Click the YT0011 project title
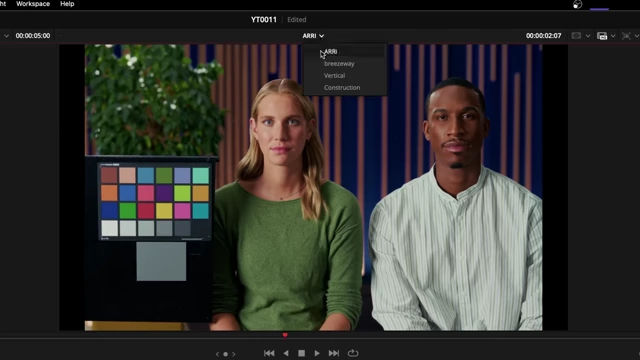Image resolution: width=640 pixels, height=360 pixels. (264, 20)
